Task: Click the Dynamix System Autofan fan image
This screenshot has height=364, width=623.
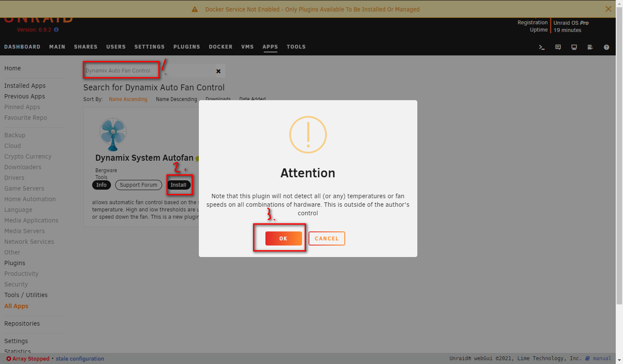Action: (x=113, y=135)
